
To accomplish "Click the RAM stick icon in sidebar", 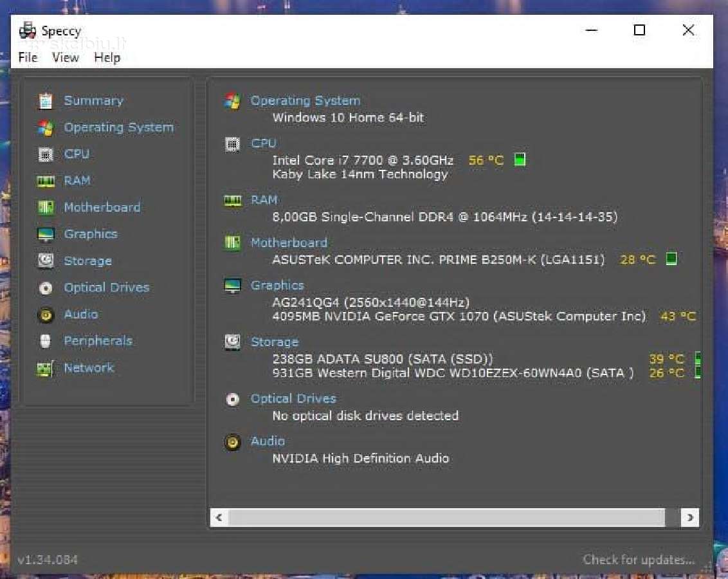I will coord(46,181).
